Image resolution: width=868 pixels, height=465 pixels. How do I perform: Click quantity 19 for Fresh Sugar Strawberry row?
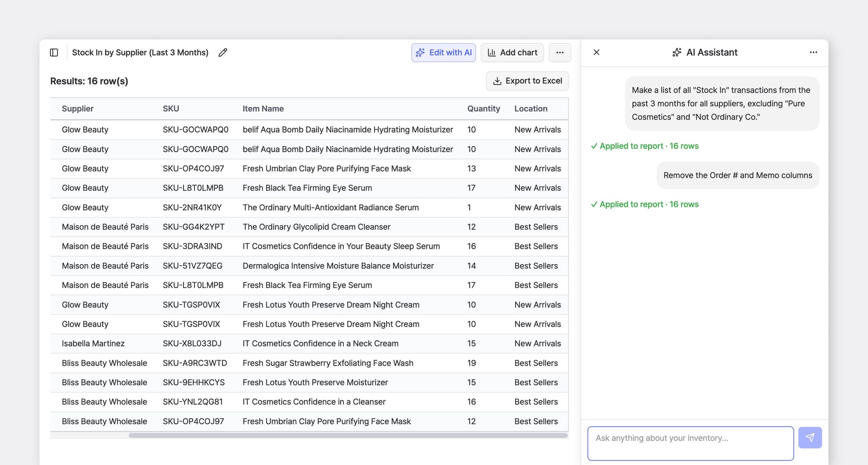point(472,363)
